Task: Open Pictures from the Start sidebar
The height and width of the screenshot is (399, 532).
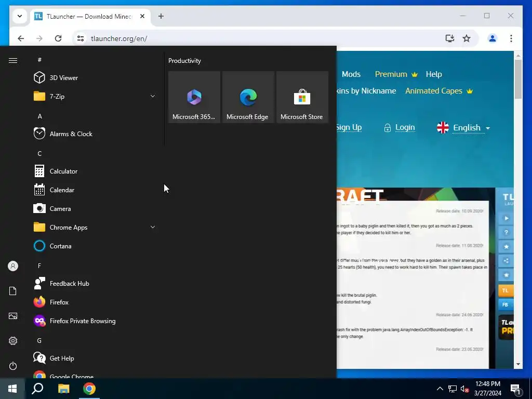Action: click(x=13, y=316)
